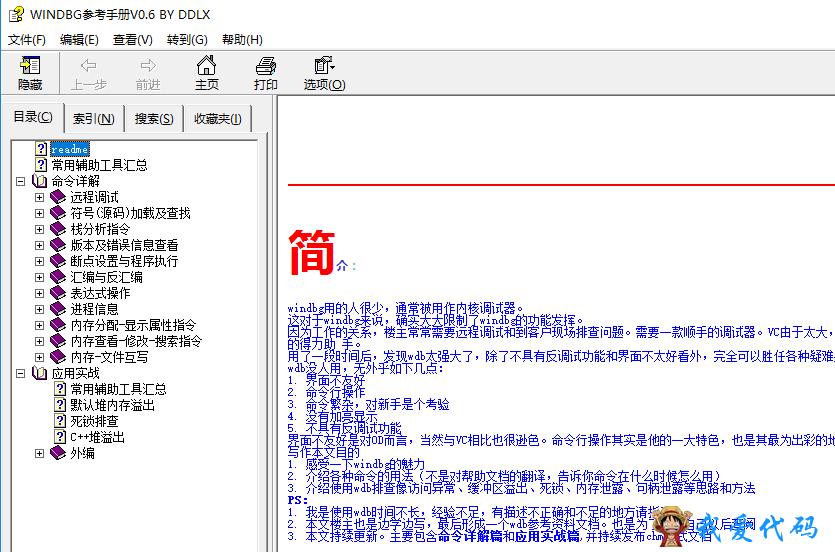Viewport: 835px width, 552px height.
Task: Expand the 远程调试 node
Action: pos(39,197)
